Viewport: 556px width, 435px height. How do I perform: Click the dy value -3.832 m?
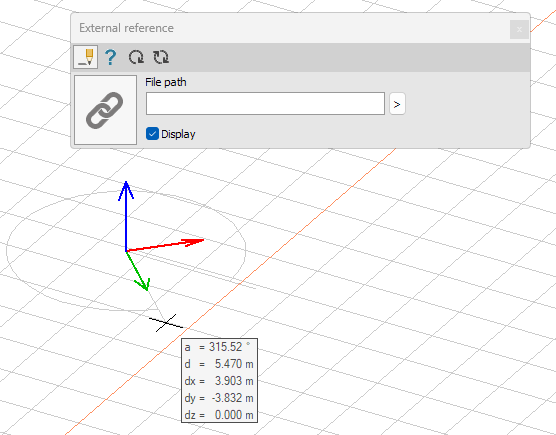[233, 398]
